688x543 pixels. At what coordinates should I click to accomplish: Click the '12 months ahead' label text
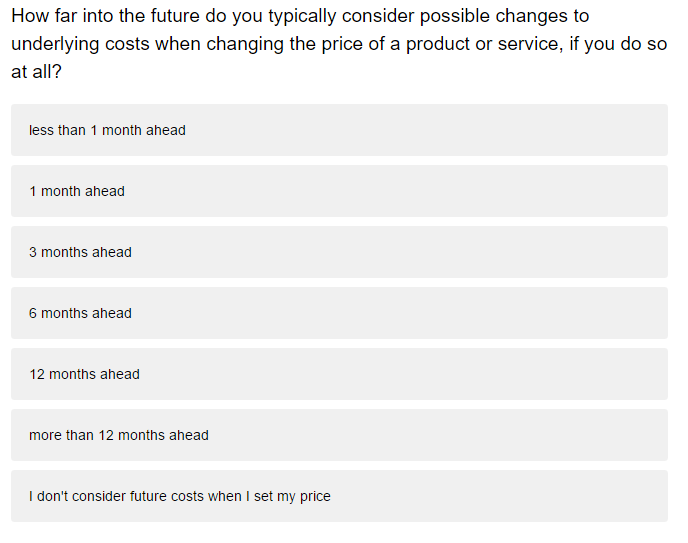(x=84, y=374)
